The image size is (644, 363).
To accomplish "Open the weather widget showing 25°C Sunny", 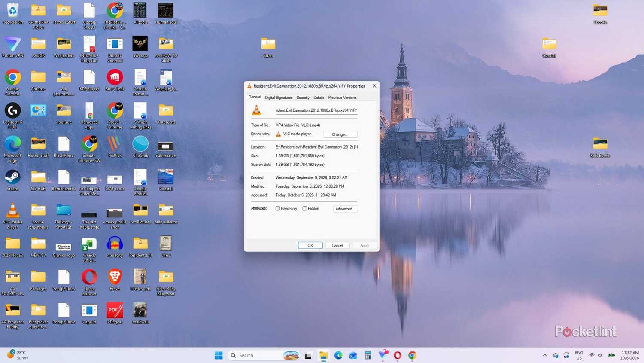I will [x=18, y=355].
